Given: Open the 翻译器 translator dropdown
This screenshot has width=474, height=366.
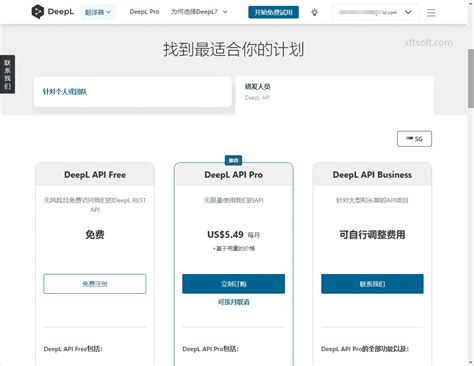Looking at the screenshot, I should pyautogui.click(x=98, y=12).
